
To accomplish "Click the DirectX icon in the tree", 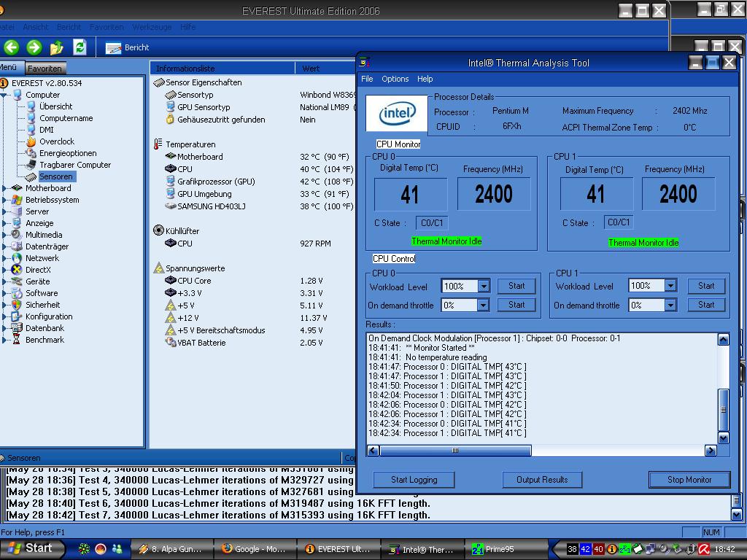I will pyautogui.click(x=17, y=270).
